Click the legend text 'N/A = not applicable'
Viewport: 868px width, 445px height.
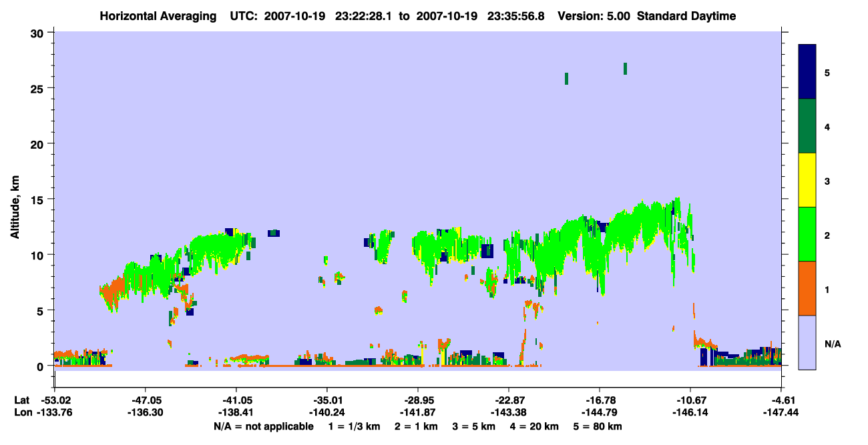[263, 426]
